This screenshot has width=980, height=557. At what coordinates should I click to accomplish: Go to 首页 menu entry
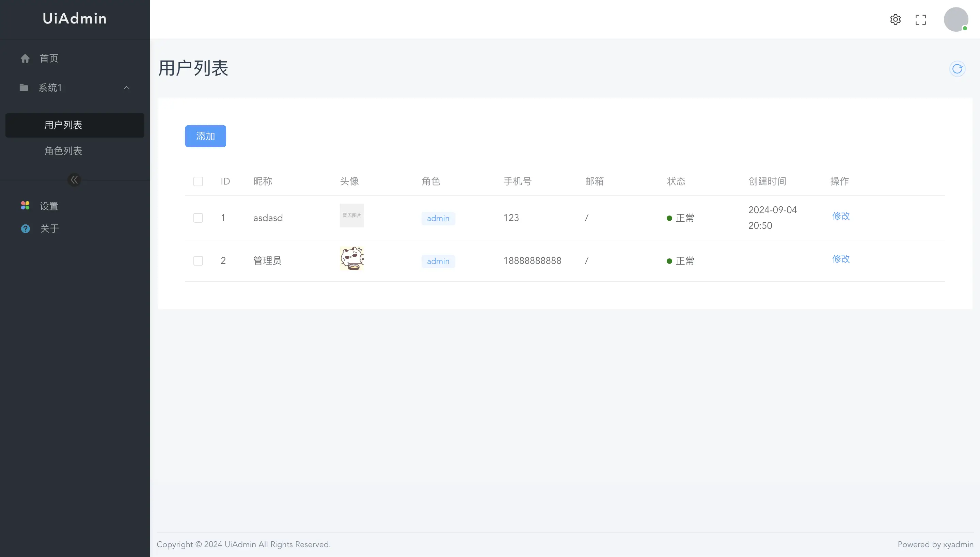[x=49, y=58]
